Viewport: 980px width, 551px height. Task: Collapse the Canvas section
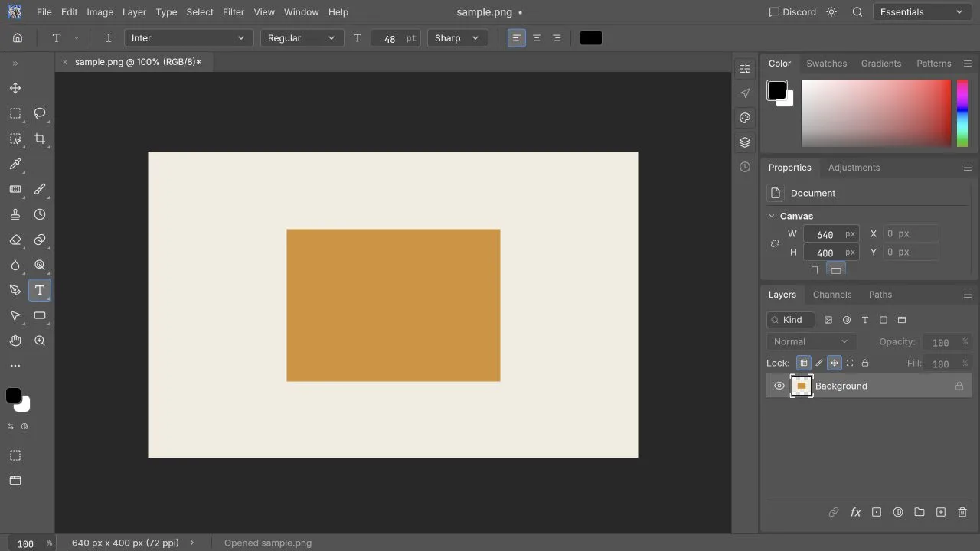coord(772,216)
